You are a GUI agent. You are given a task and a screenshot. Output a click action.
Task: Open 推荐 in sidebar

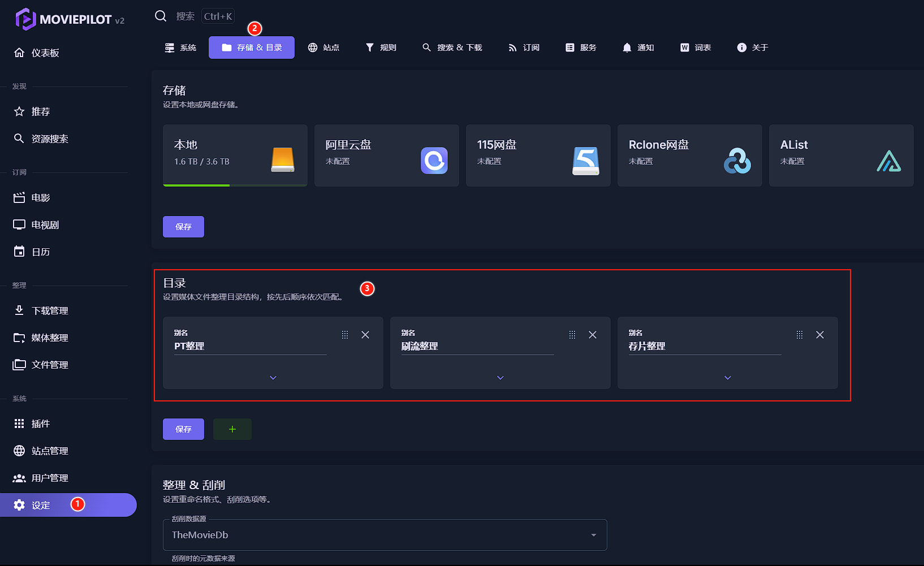coord(68,111)
